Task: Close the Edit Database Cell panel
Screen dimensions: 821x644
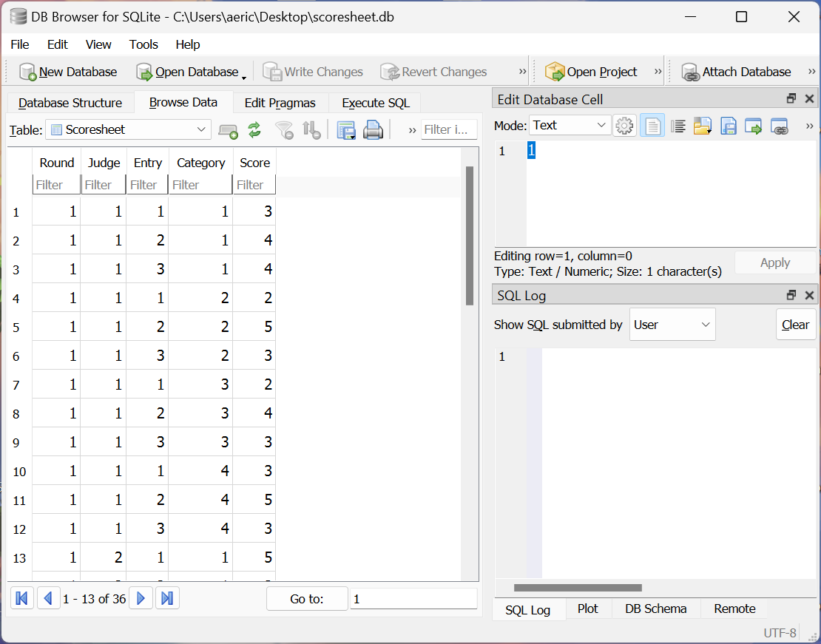Action: pos(809,98)
